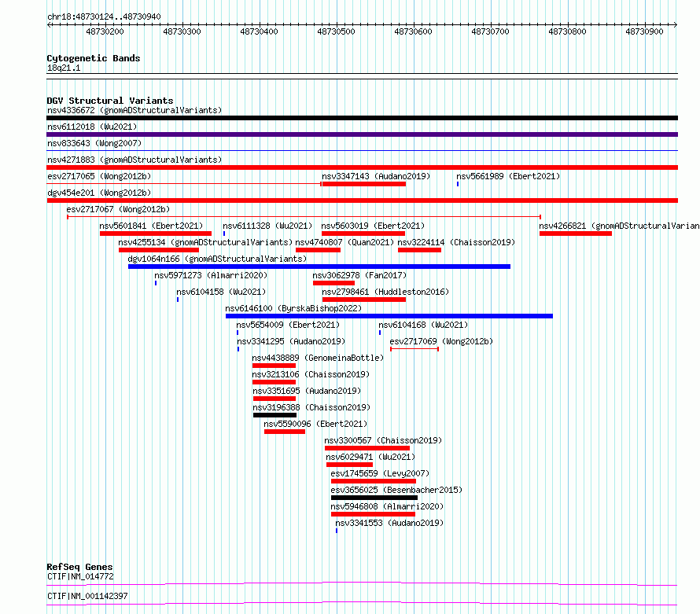The height and width of the screenshot is (614, 700).
Task: Click nsv5590096 (Ebert2021) label
Action: 315,424
